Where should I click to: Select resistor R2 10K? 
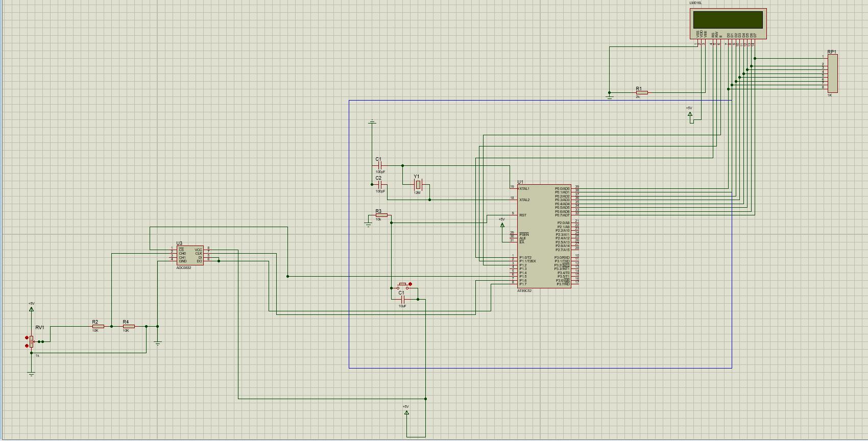tap(98, 326)
